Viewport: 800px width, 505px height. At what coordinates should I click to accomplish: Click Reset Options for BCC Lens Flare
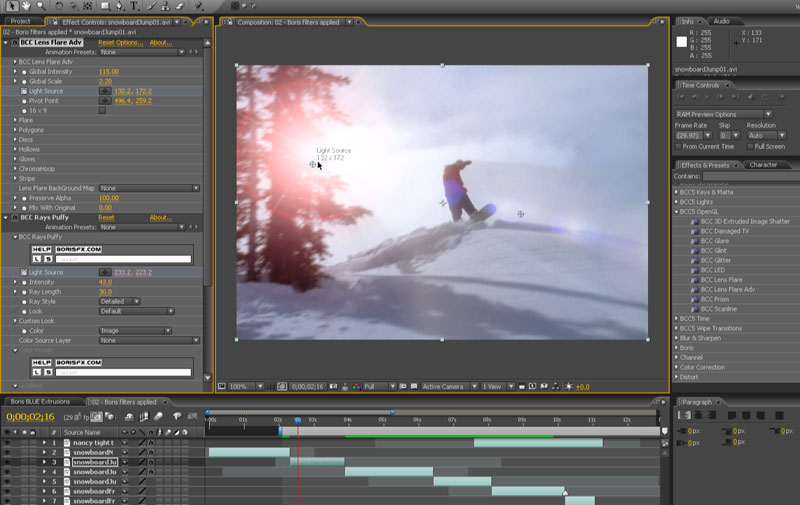coord(120,42)
